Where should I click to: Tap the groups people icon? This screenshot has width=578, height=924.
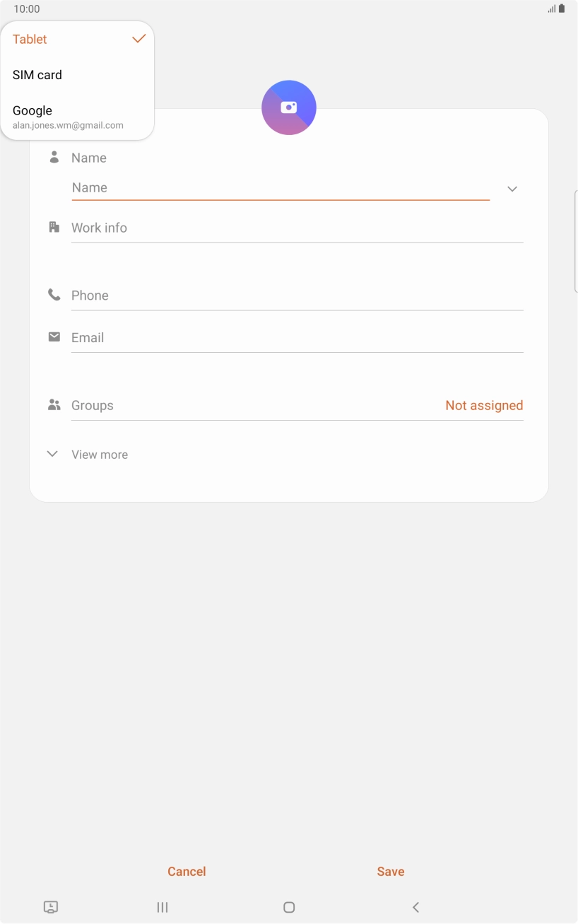[54, 404]
